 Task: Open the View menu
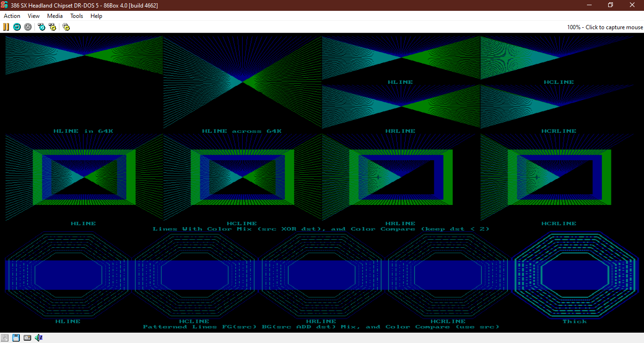33,16
